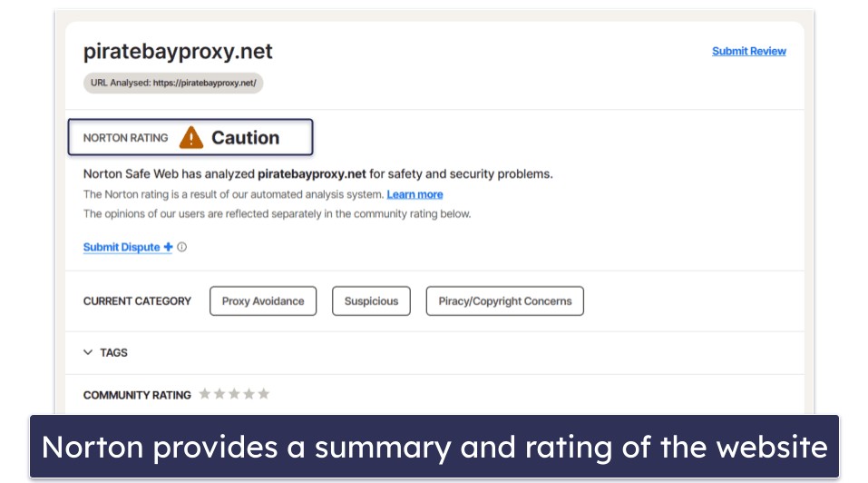Open the Submit Review link
This screenshot has width=868, height=483.
click(x=749, y=51)
